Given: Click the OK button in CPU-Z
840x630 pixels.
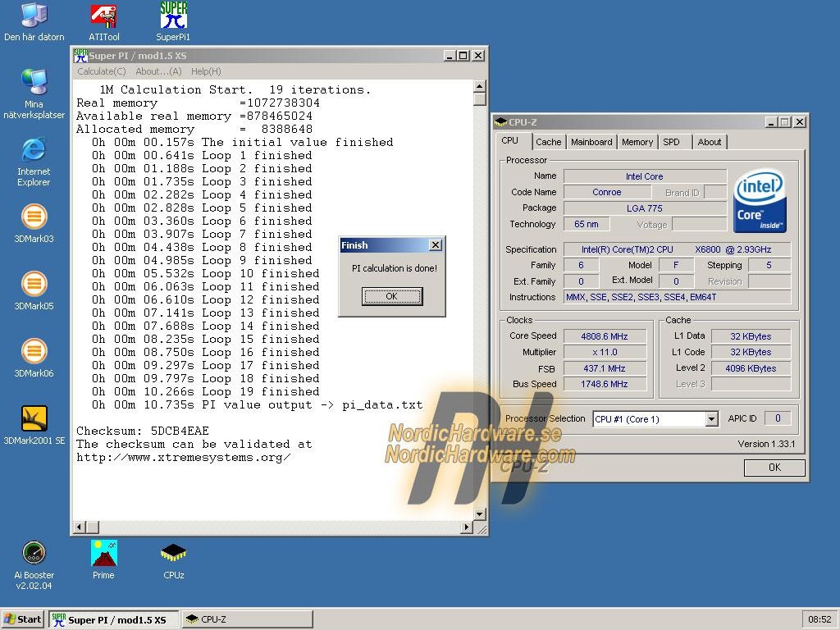Looking at the screenshot, I should click(x=774, y=468).
